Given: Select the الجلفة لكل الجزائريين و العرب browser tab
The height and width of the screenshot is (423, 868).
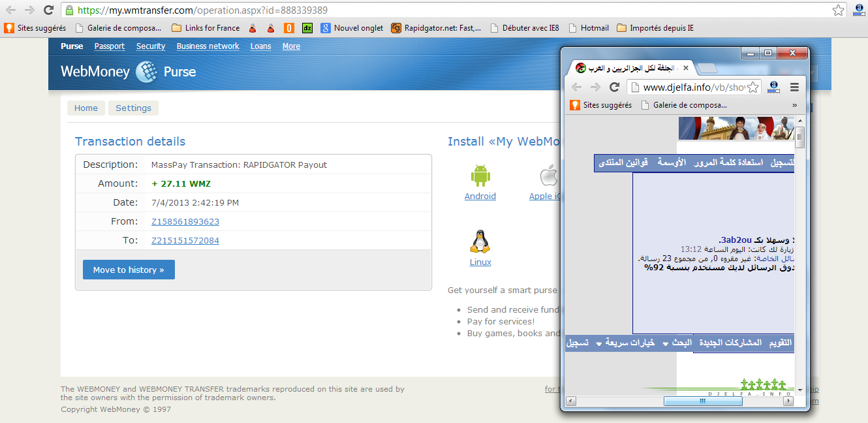Looking at the screenshot, I should [632, 68].
